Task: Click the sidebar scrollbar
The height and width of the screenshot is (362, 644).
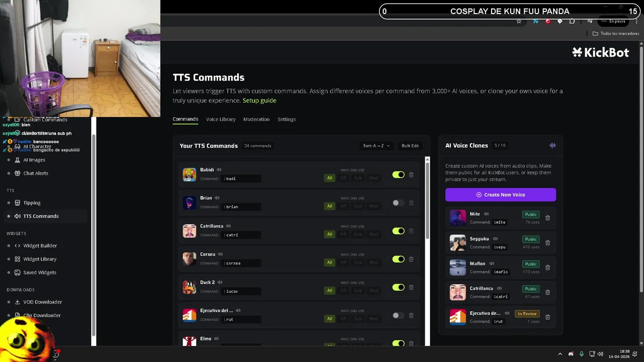Action: [x=94, y=236]
